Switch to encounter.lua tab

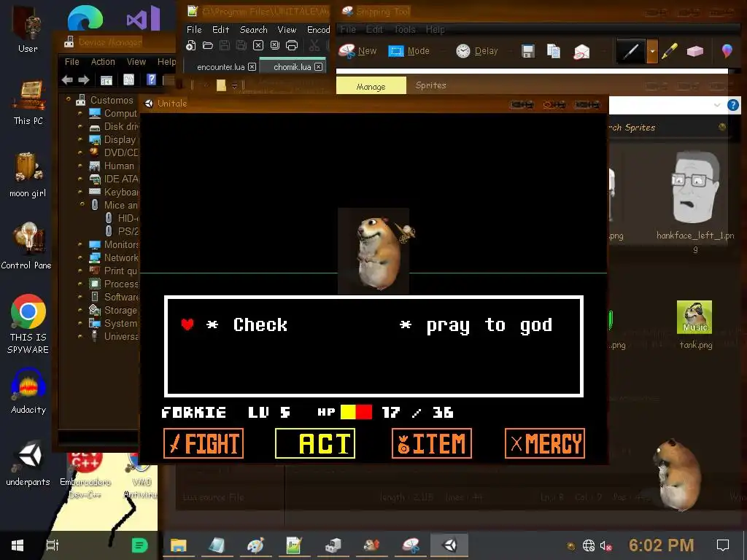(220, 67)
